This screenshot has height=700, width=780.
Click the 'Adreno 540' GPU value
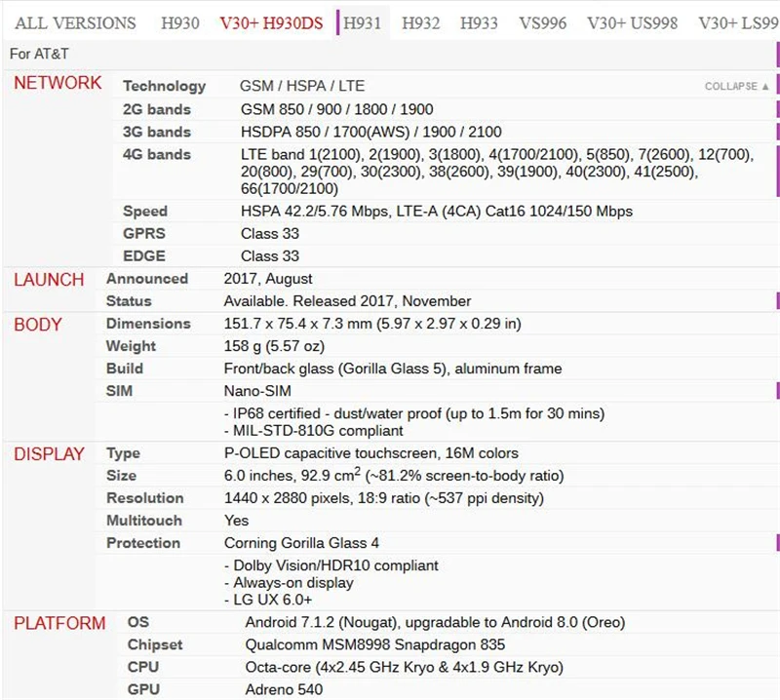(284, 689)
